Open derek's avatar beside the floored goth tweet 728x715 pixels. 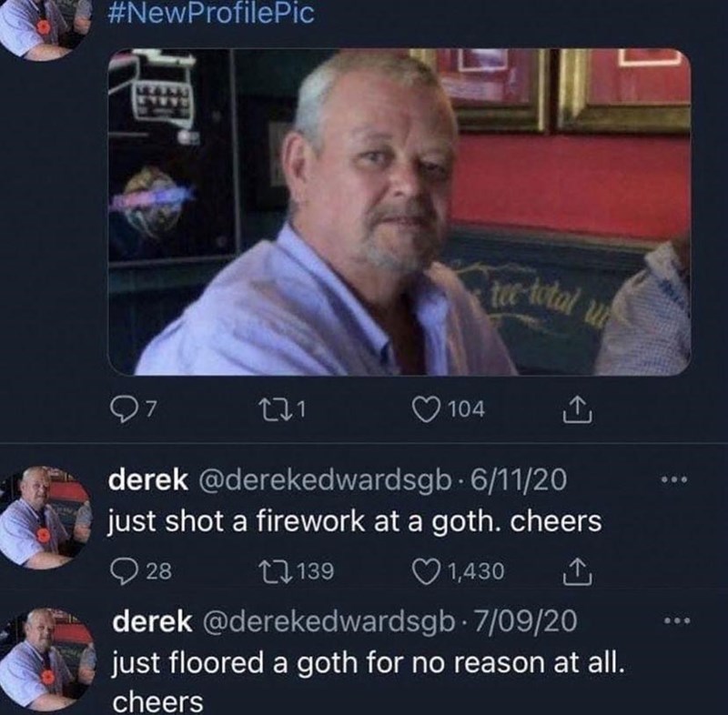(x=48, y=660)
